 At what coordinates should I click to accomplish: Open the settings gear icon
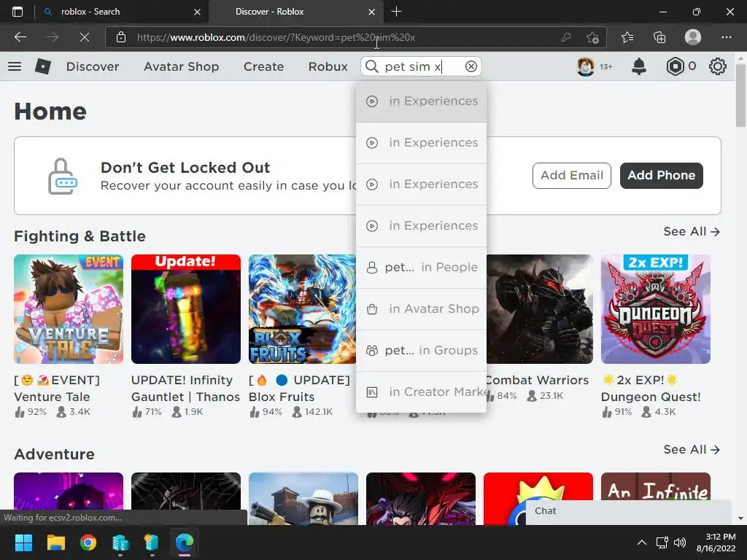(718, 66)
